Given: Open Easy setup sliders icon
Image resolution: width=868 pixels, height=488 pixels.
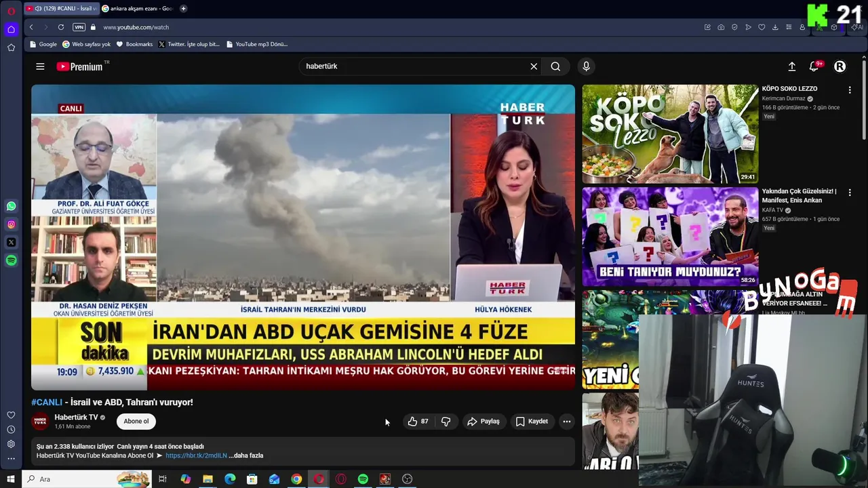Looking at the screenshot, I should click(789, 27).
